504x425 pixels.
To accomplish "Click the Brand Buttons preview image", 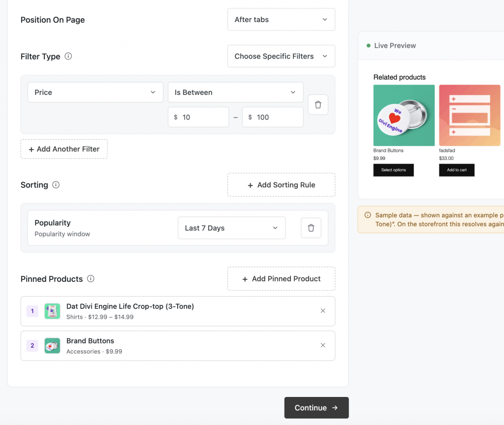I will (x=404, y=115).
